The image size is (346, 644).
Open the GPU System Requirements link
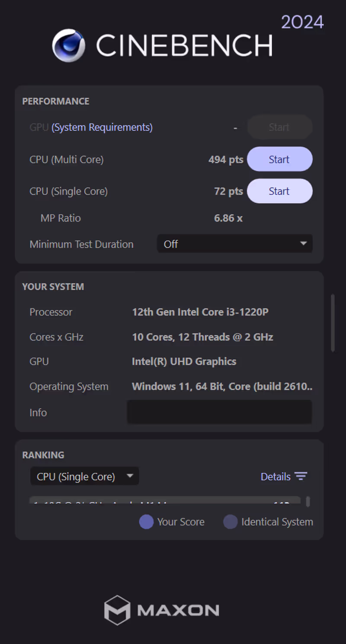102,127
